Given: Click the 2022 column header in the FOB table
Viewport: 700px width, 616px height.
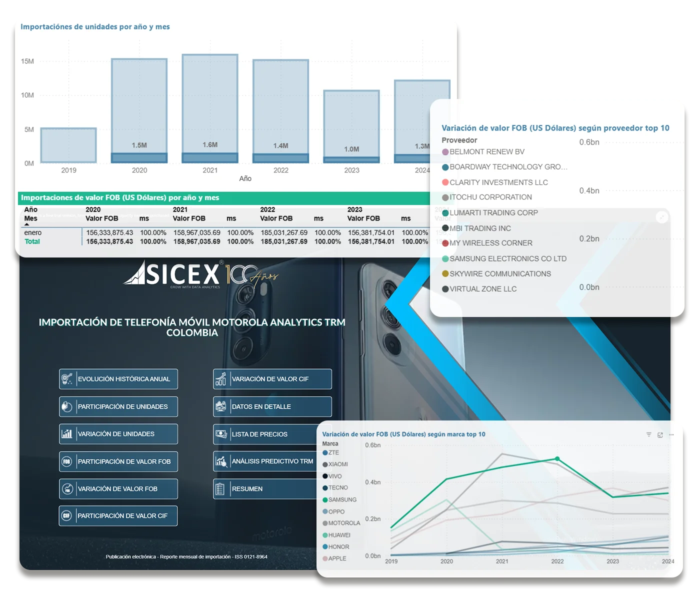Looking at the screenshot, I should pyautogui.click(x=267, y=209).
